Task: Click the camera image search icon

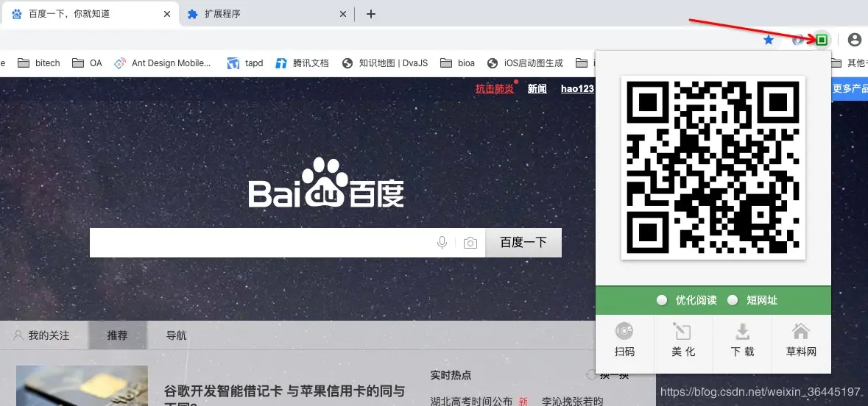Action: [x=470, y=243]
